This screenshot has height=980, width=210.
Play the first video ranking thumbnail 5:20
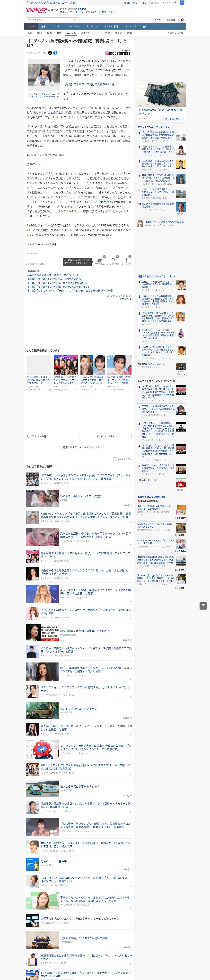pos(181,390)
